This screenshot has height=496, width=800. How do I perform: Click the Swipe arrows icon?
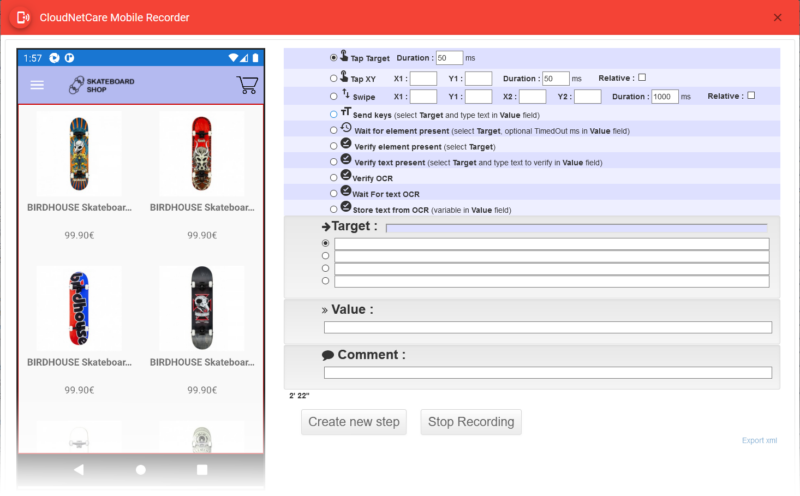(x=346, y=93)
